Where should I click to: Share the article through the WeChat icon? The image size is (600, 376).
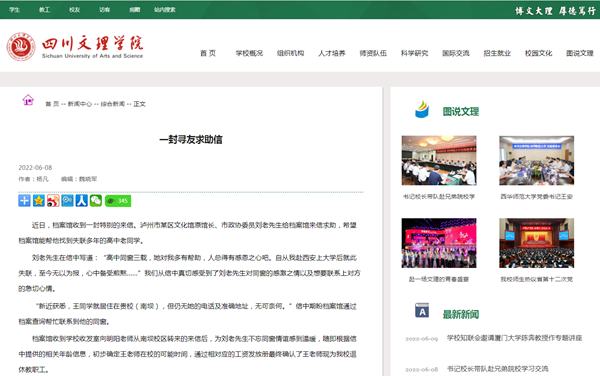coord(96,200)
